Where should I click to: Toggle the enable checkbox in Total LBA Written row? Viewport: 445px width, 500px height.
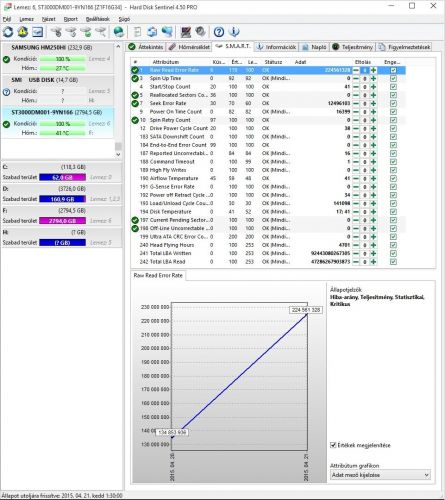pos(393,253)
